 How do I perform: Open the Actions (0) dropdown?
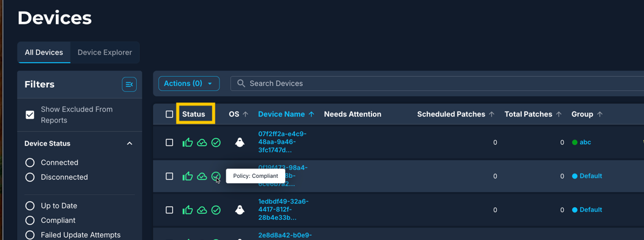[189, 83]
